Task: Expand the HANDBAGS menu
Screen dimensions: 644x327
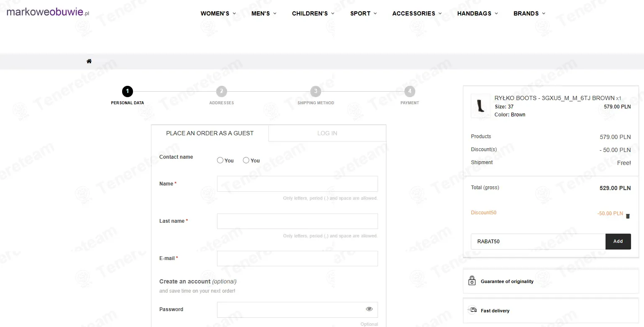Action: pyautogui.click(x=478, y=13)
